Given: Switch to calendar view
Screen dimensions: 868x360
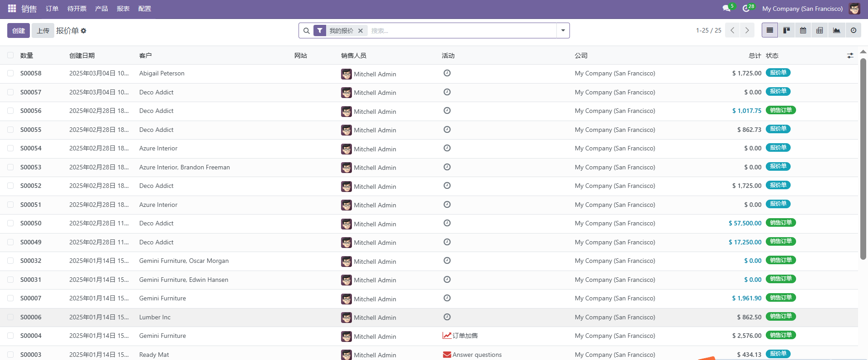Looking at the screenshot, I should [x=803, y=31].
